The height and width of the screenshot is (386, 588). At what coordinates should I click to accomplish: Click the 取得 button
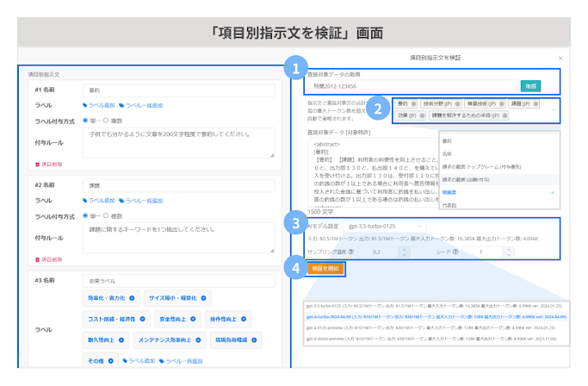(x=530, y=86)
